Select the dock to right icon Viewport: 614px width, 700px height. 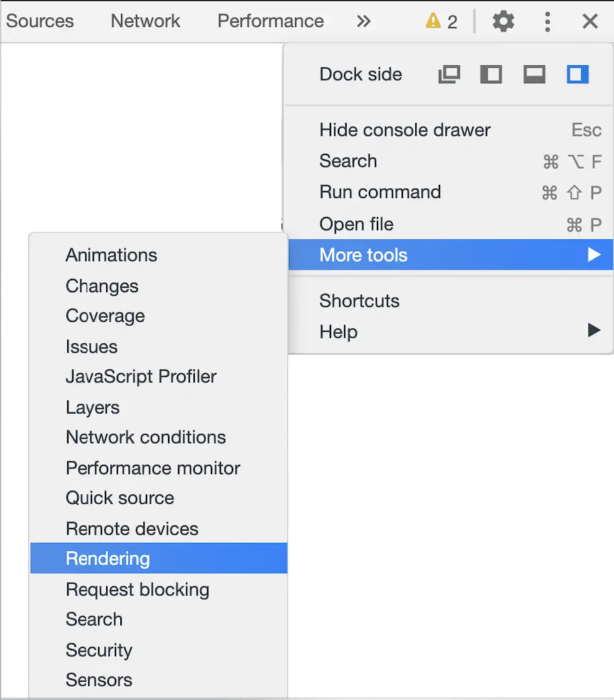577,74
